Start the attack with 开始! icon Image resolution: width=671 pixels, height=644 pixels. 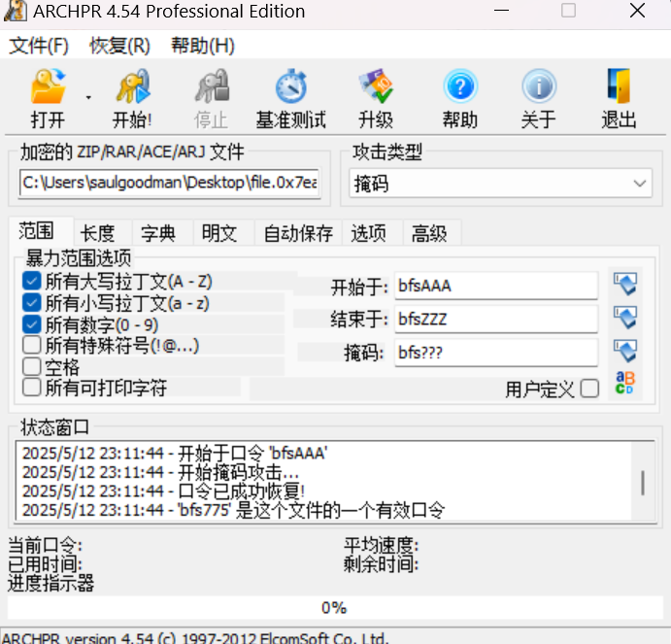(133, 86)
